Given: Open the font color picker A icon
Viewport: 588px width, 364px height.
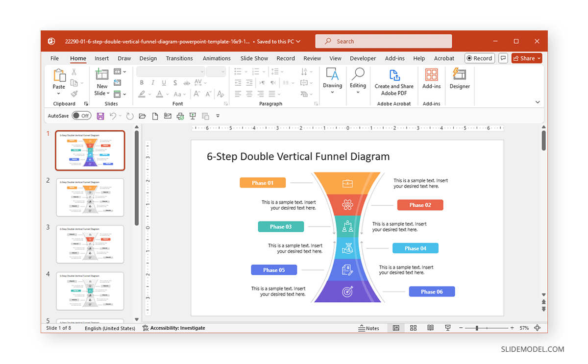Looking at the screenshot, I should pos(160,94).
